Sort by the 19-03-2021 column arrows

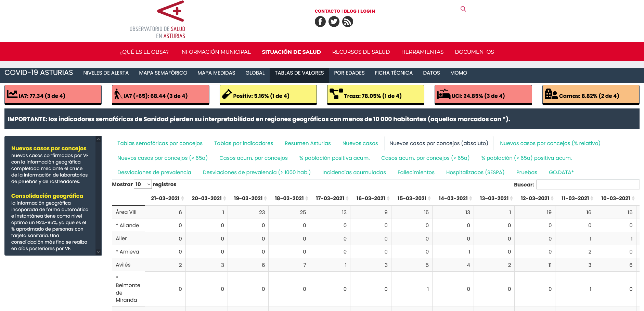(266, 198)
